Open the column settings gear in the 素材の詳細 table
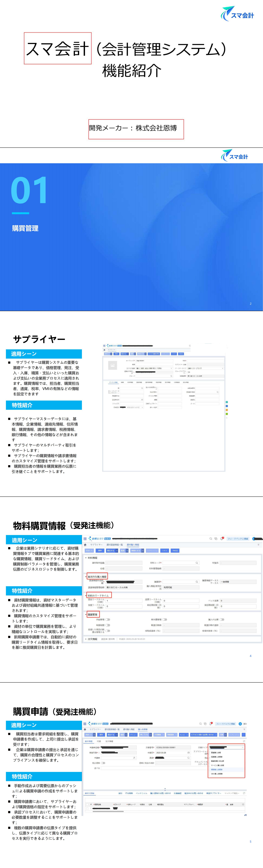Screen dimensions: 263x868 click(x=243, y=804)
